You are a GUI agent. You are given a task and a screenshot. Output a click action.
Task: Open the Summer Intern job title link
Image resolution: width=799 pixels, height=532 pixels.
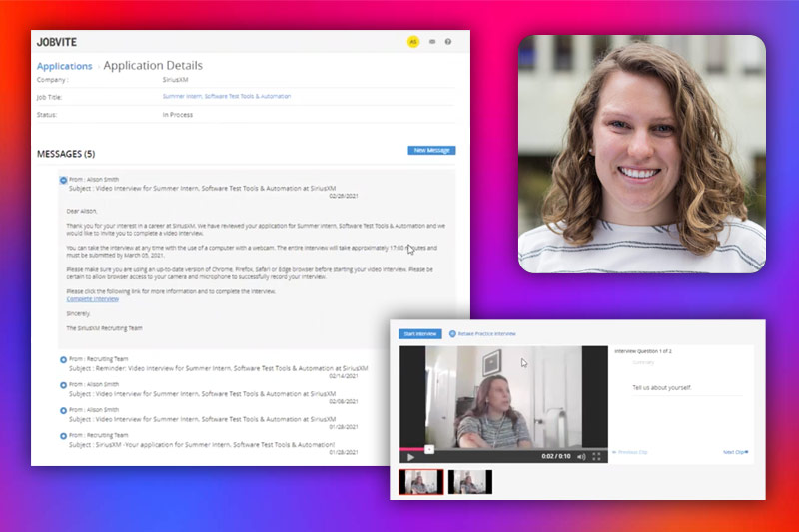[227, 96]
